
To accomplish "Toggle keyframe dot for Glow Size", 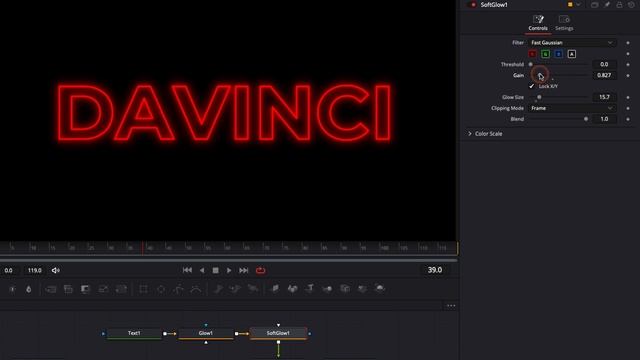I will (x=628, y=97).
